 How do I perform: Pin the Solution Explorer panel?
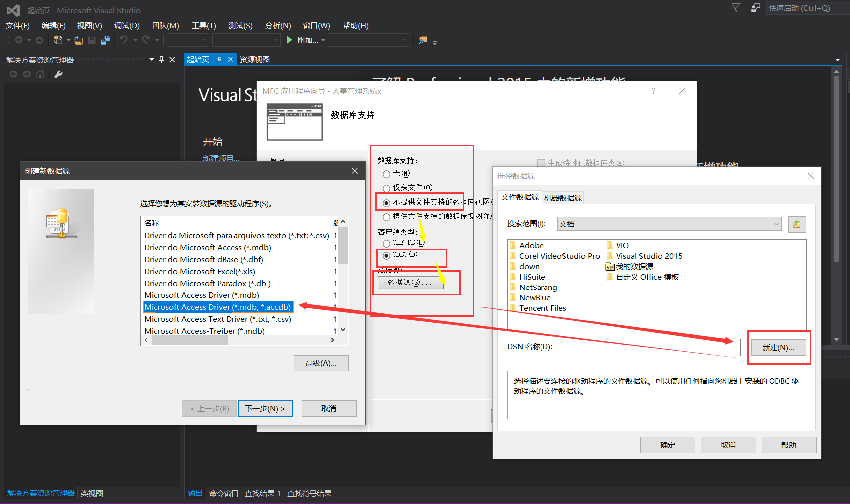pyautogui.click(x=161, y=60)
